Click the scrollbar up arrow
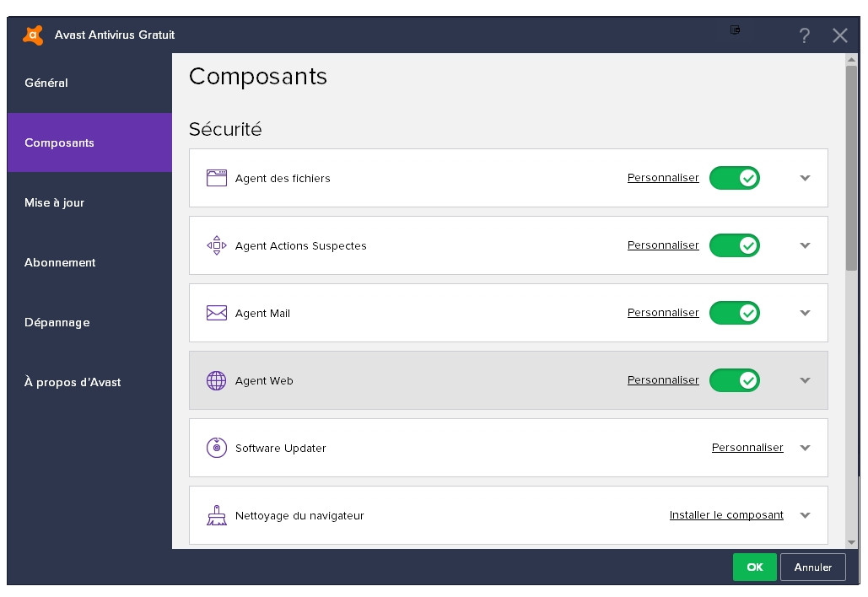 851,59
